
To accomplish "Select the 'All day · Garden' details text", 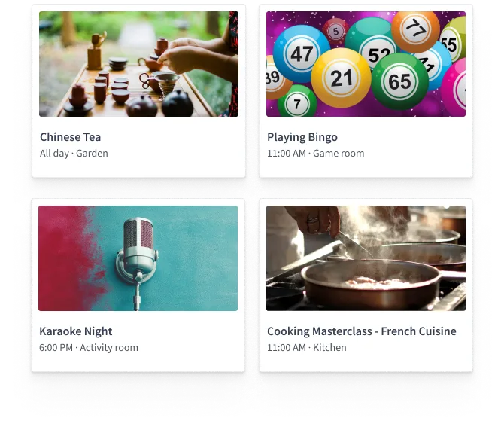I will (74, 154).
